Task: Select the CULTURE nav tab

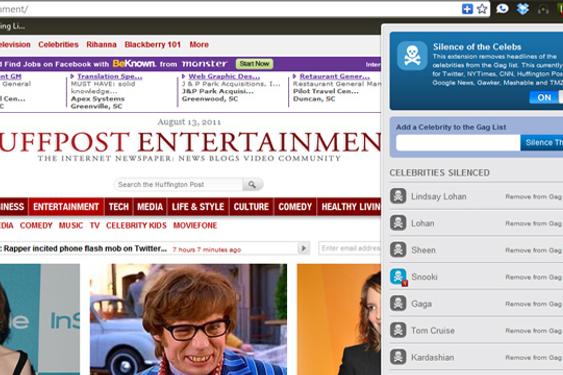Action: tap(251, 207)
